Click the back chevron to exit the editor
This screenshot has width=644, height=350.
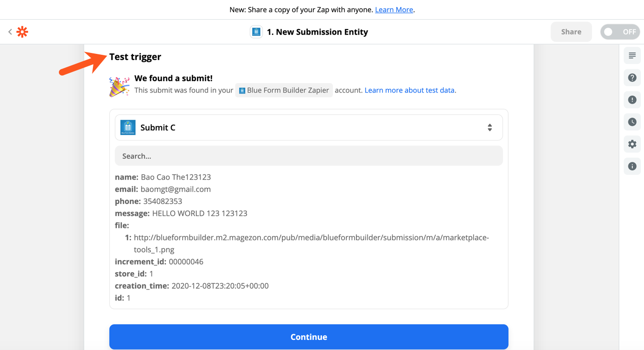coord(10,32)
